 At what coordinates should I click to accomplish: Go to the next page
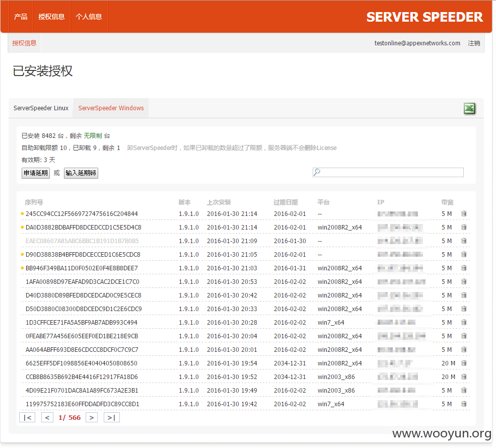point(92,418)
